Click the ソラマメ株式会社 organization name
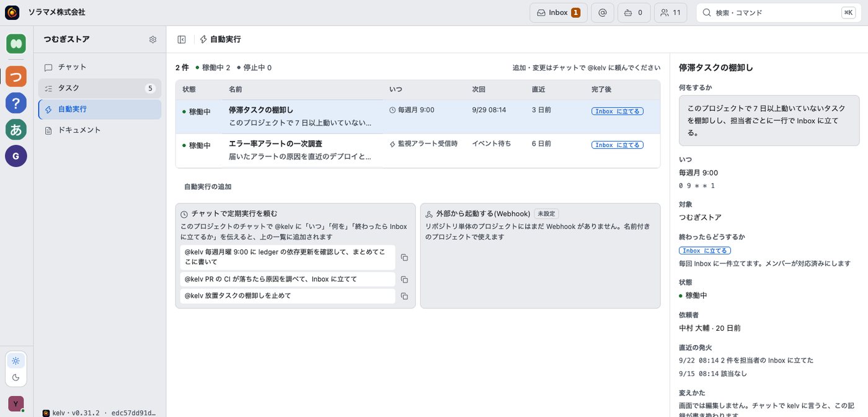868x417 pixels. coord(57,12)
